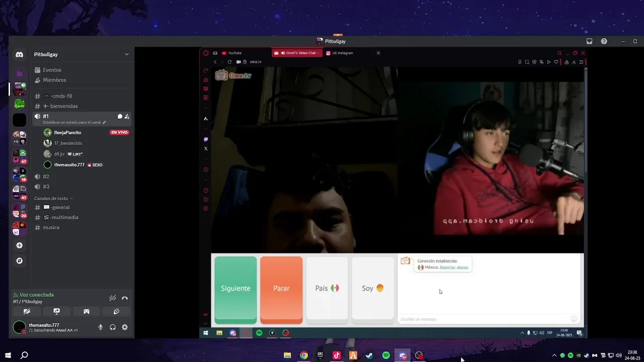Open the bienvenidas text channel

82,106
